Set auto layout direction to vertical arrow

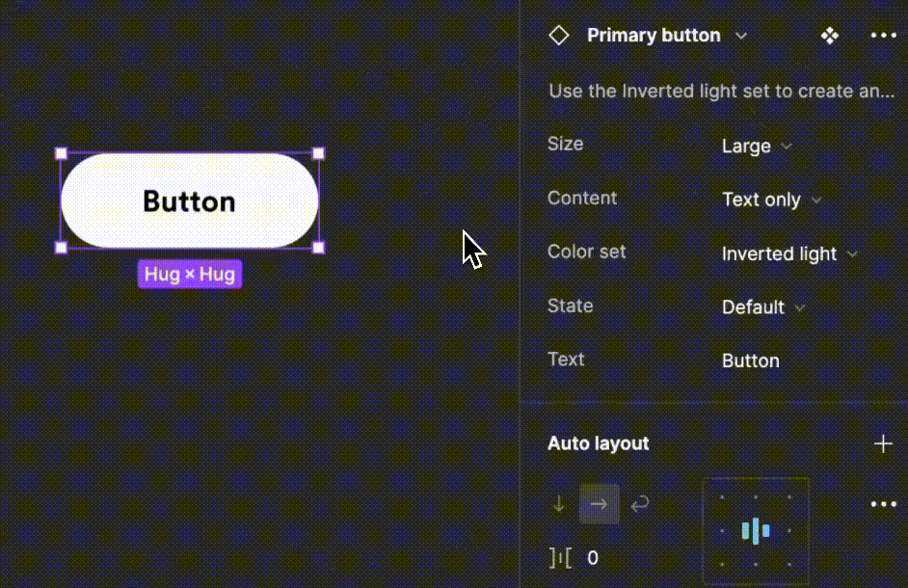559,504
